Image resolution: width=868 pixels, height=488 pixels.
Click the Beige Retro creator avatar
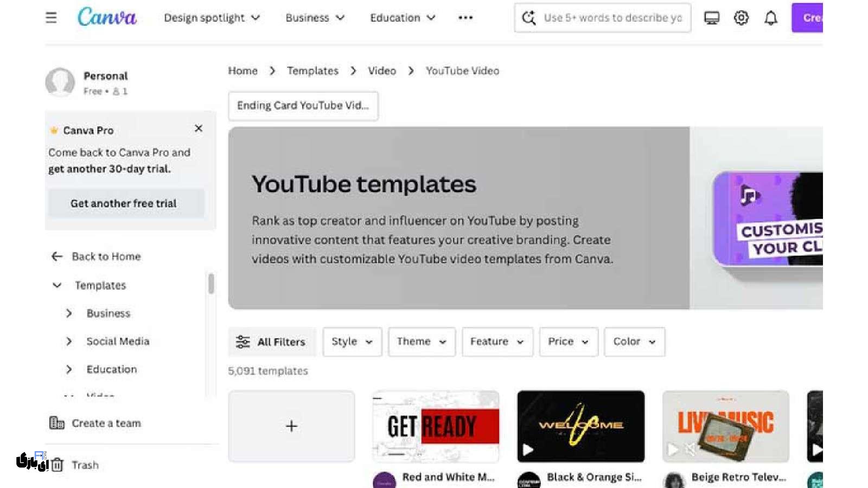674,480
